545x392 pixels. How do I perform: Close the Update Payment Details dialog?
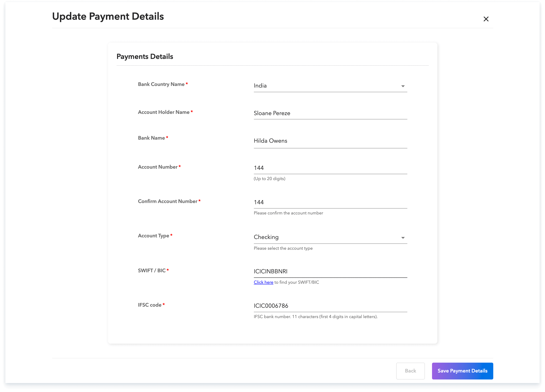(x=486, y=19)
